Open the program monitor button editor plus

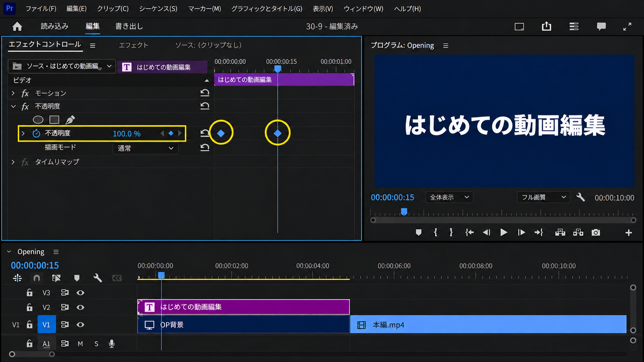[629, 233]
